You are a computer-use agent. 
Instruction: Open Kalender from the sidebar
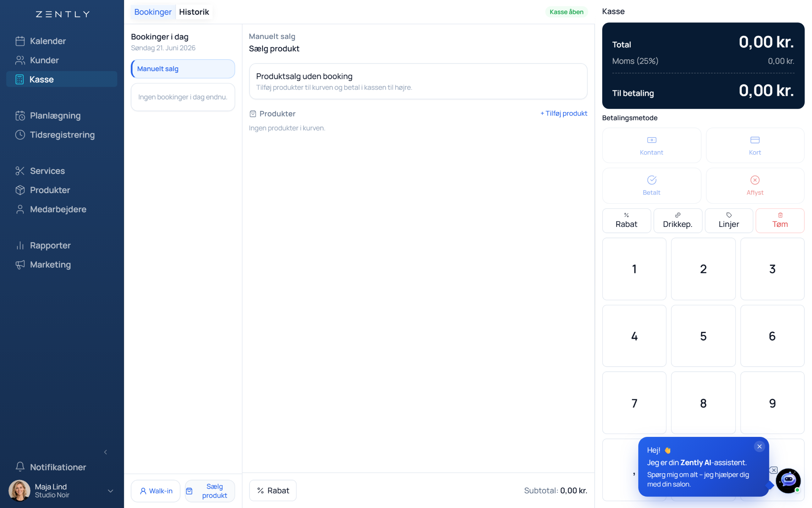pyautogui.click(x=62, y=41)
